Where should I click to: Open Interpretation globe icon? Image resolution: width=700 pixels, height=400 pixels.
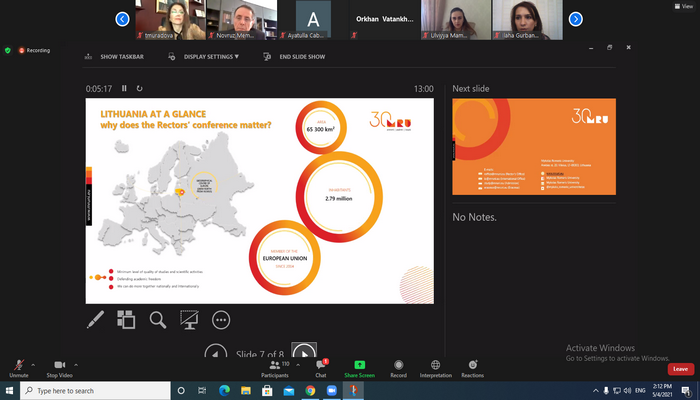pos(435,368)
